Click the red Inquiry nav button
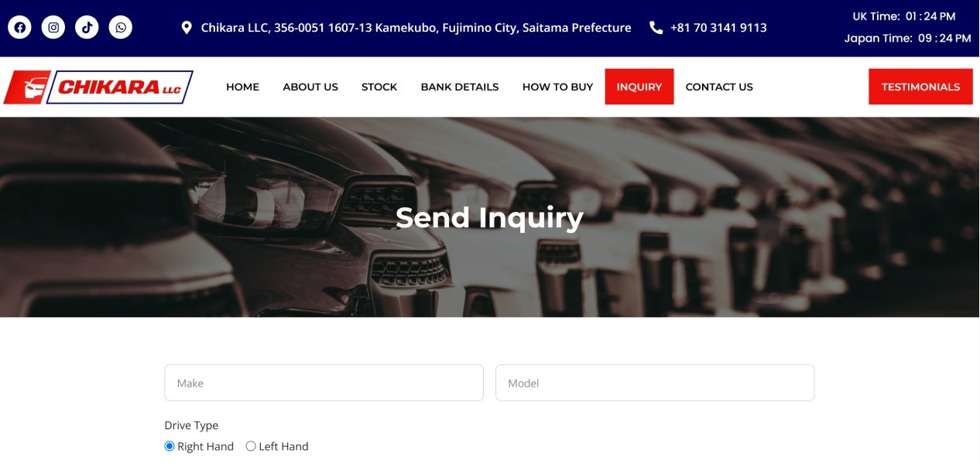The image size is (980, 464). coord(639,87)
